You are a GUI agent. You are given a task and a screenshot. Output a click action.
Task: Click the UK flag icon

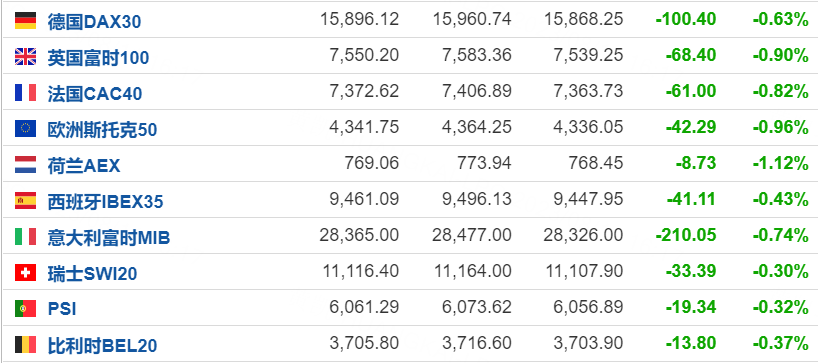26,56
